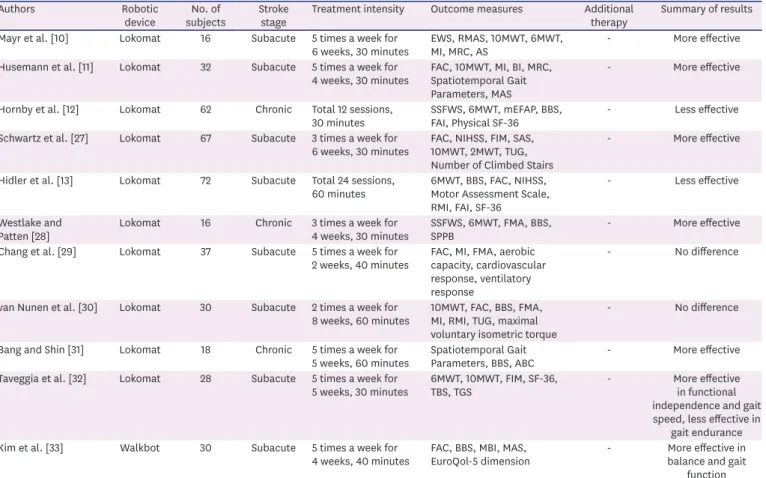
Task: Open the van Nunen et al. [30] citation
Action: point(48,308)
